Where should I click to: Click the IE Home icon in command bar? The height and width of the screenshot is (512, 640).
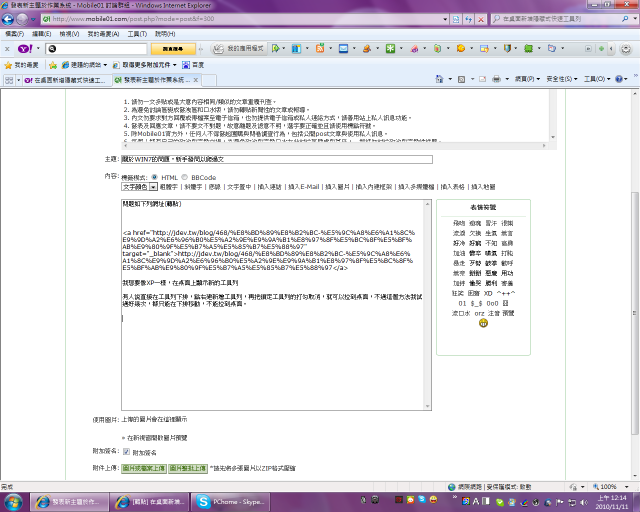439,79
